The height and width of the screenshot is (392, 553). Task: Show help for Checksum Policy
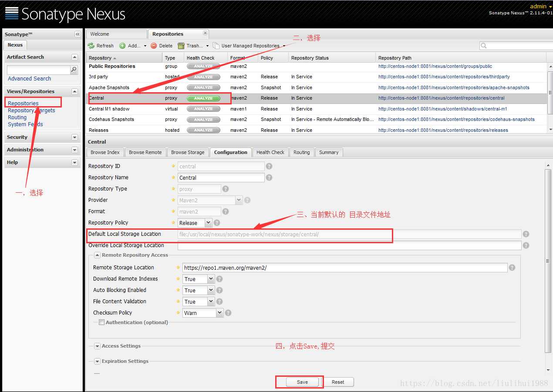(x=228, y=313)
